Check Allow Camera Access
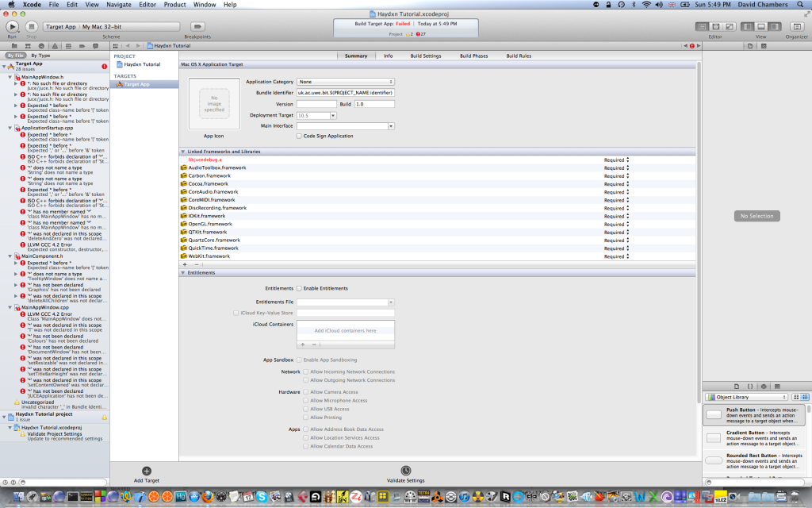The width and height of the screenshot is (812, 508). [305, 392]
